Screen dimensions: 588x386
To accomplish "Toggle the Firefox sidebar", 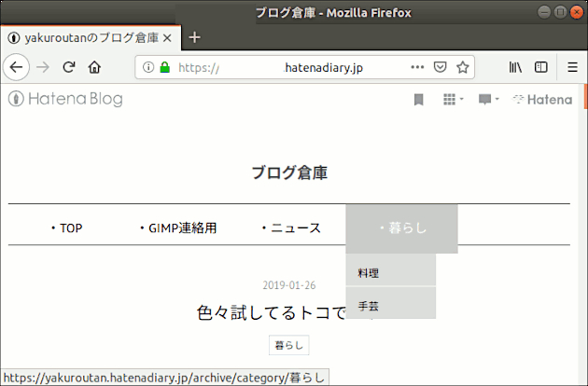I will coord(540,67).
